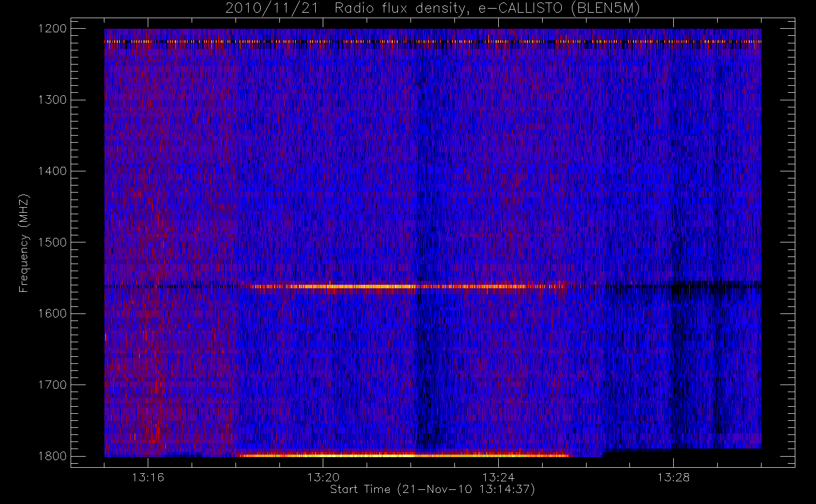Image resolution: width=816 pixels, height=504 pixels.
Task: Select the 1500 frequency tick label
Action: (x=52, y=242)
